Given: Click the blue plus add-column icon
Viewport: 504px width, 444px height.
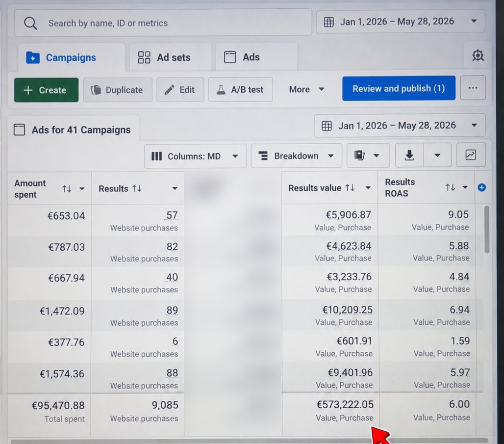Looking at the screenshot, I should click(481, 187).
